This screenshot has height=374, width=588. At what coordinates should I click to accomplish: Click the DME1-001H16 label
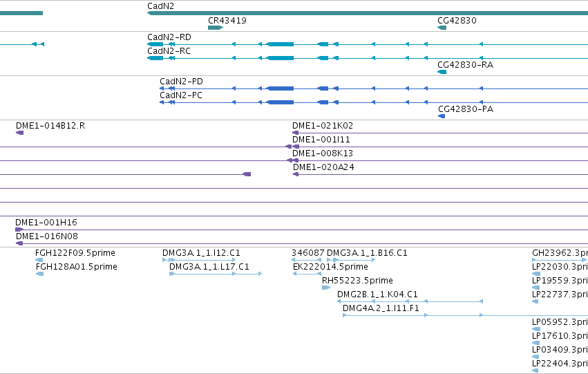46,223
